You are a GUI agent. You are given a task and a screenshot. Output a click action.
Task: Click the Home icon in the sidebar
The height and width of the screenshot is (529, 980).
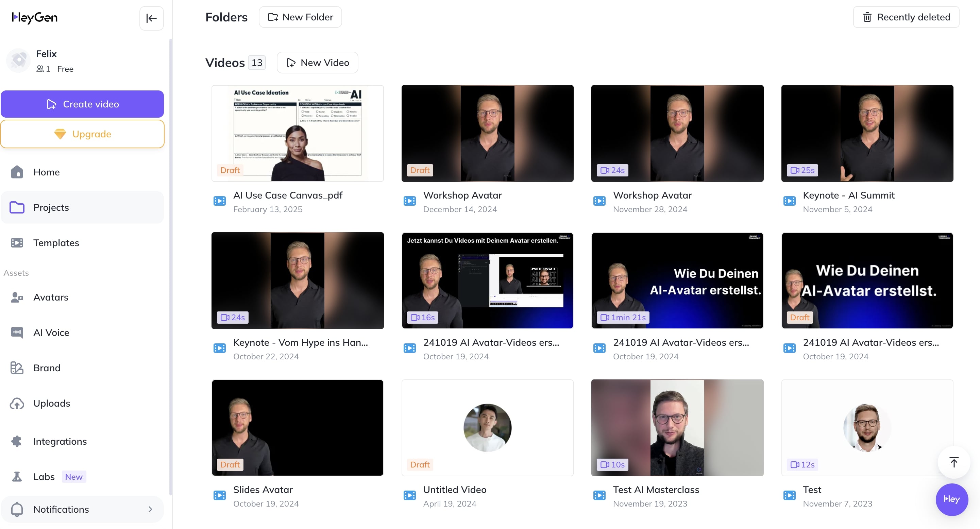coord(17,172)
